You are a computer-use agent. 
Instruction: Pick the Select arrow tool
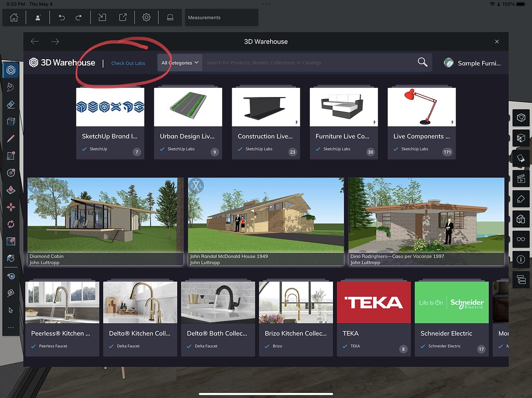pos(10,310)
